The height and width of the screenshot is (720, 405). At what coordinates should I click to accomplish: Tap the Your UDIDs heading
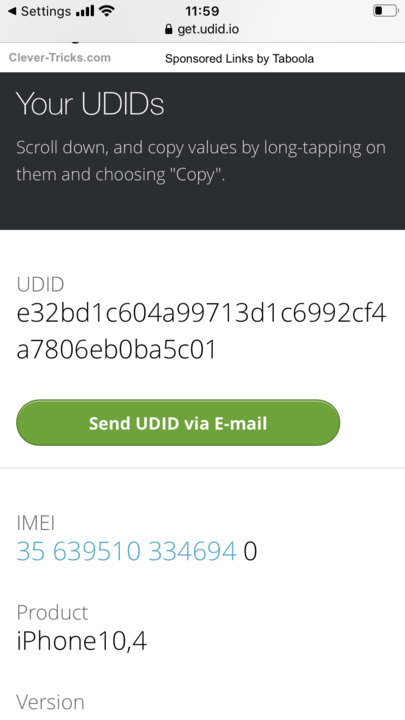(x=90, y=104)
